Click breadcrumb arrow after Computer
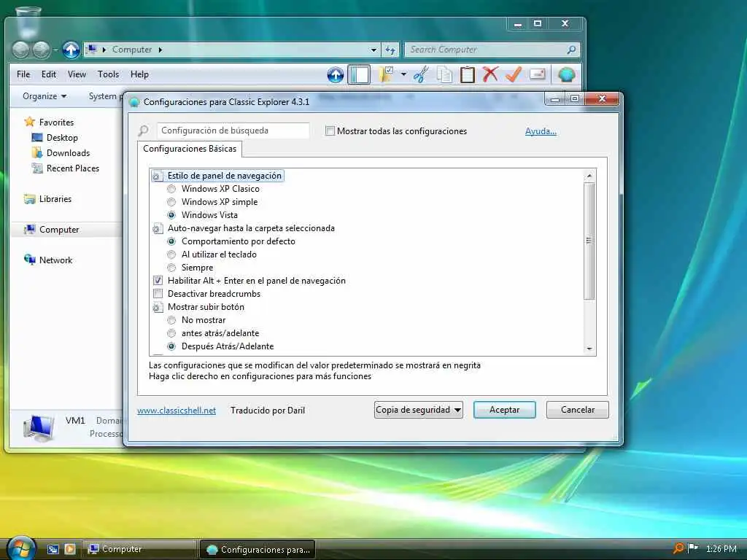The height and width of the screenshot is (560, 747). tap(160, 50)
